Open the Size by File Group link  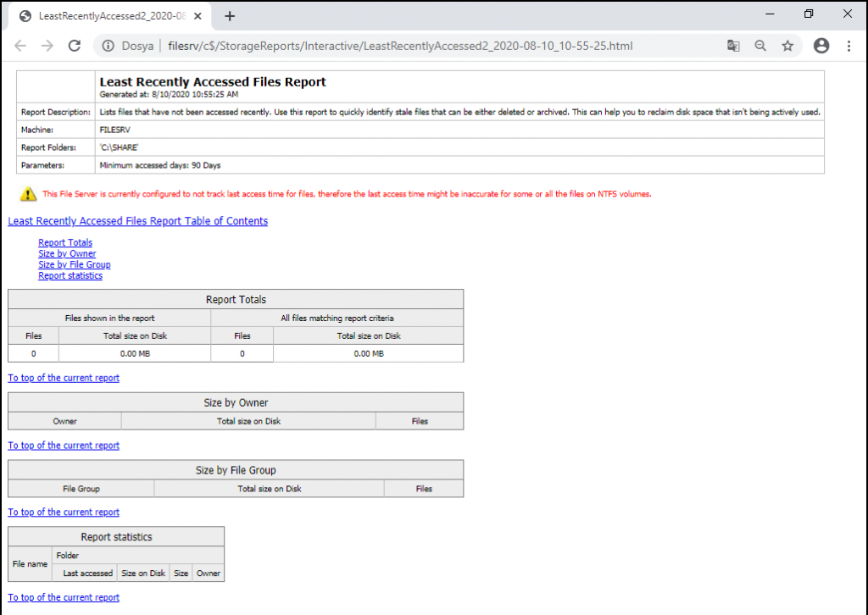pyautogui.click(x=74, y=264)
